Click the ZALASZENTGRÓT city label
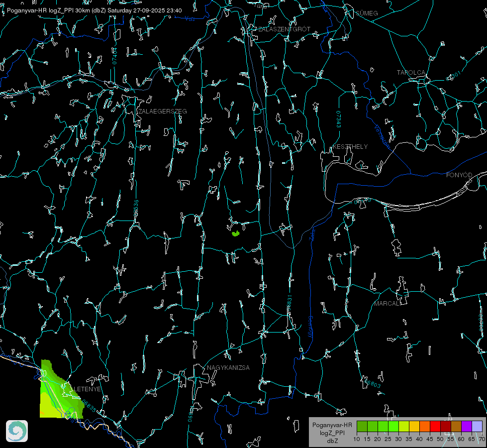The width and height of the screenshot is (487, 448). (285, 29)
